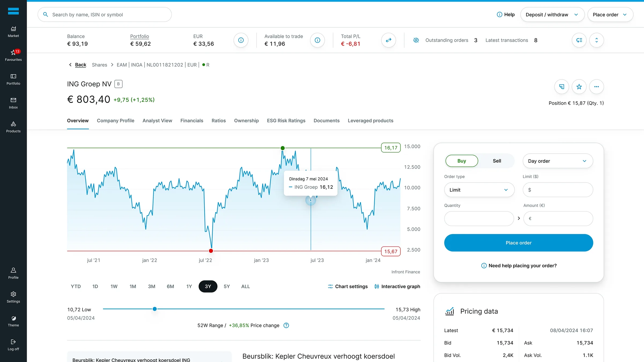Image resolution: width=644 pixels, height=362 pixels.
Task: Open Deposit / withdraw dropdown
Action: click(x=552, y=15)
